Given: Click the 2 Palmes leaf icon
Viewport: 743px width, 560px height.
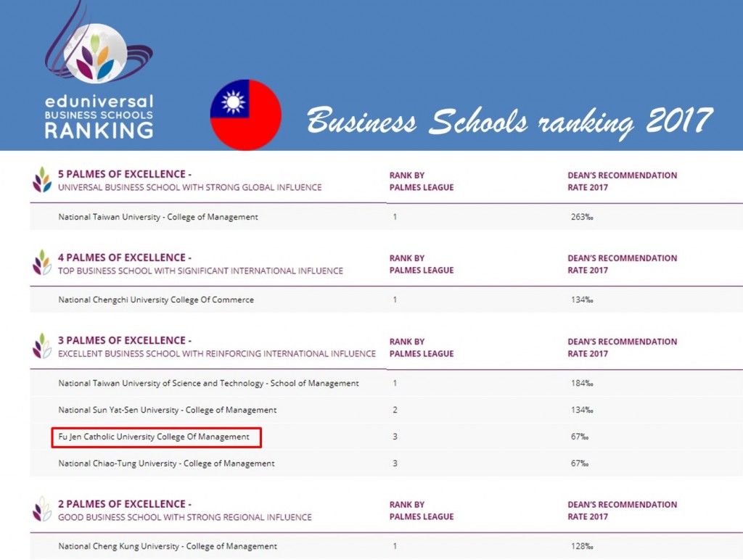Looking at the screenshot, I should (x=42, y=509).
